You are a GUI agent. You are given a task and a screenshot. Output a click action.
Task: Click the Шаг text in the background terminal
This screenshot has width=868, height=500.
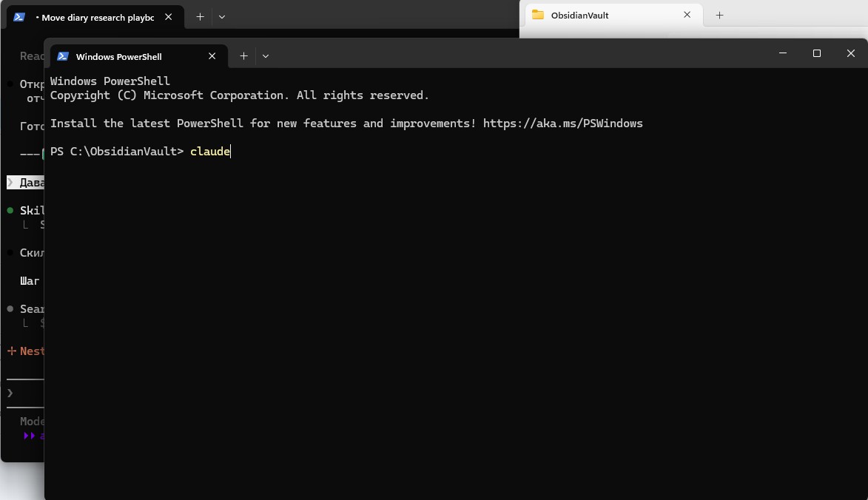(x=30, y=281)
